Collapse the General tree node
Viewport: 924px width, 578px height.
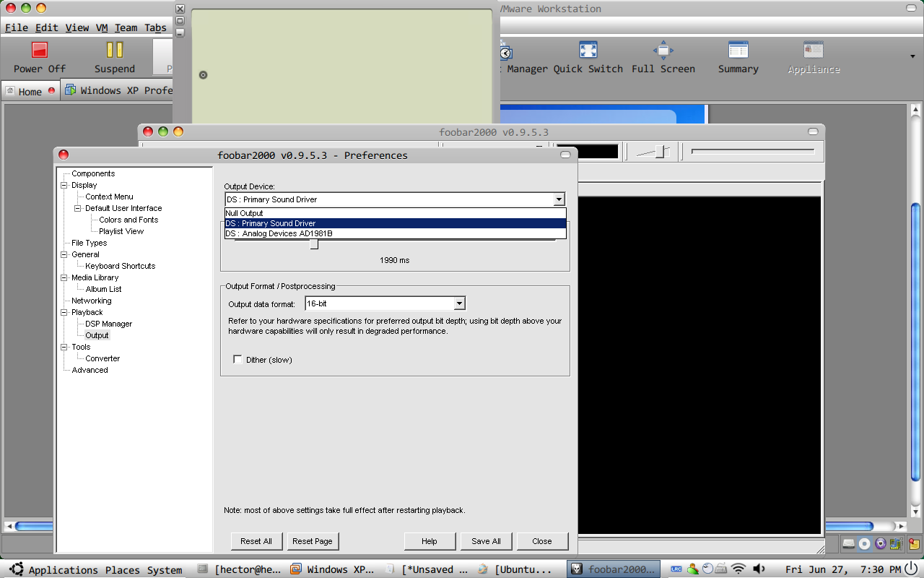64,254
